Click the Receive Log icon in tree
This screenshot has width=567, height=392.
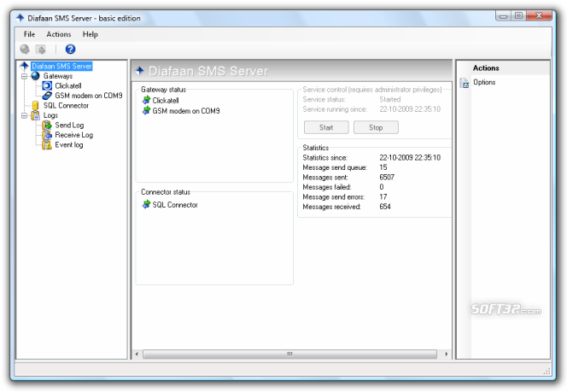(47, 135)
